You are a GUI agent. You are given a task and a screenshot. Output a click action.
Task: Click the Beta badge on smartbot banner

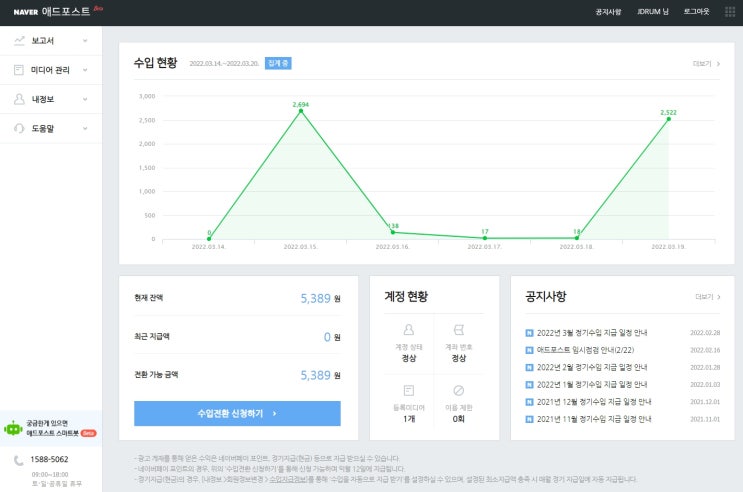point(89,433)
